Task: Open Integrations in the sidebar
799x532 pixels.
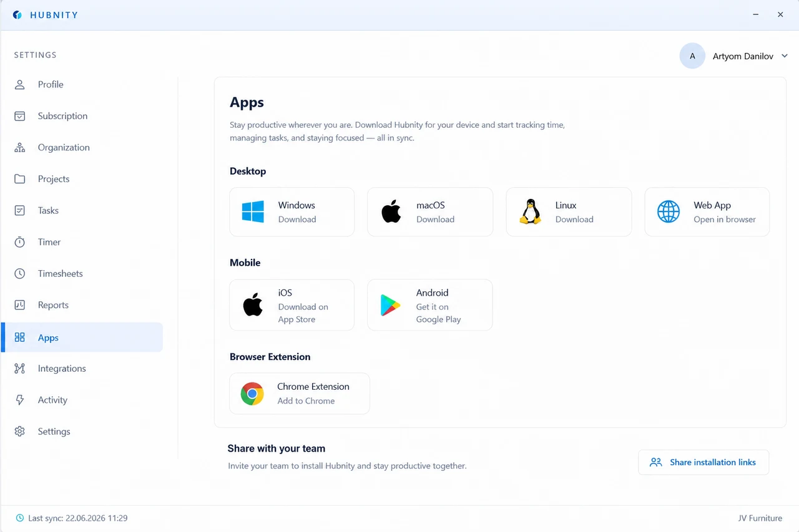Action: [82, 369]
